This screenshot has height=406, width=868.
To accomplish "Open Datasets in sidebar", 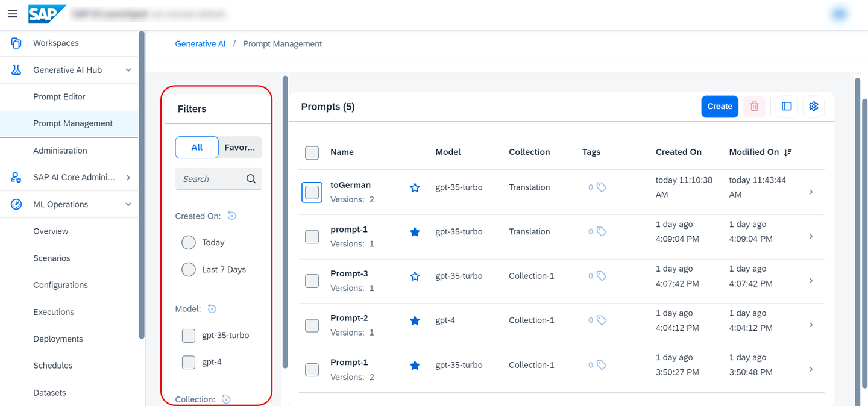I will tap(69, 392).
